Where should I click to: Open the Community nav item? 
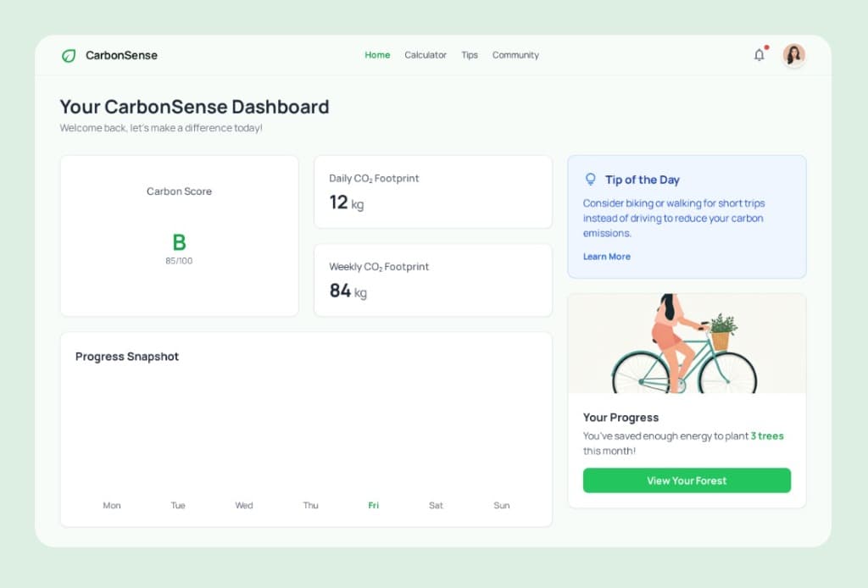515,55
